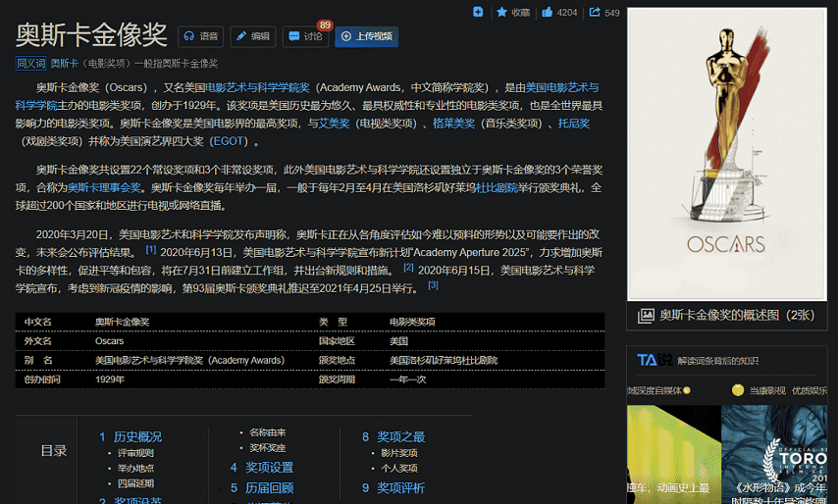Viewport: 838px width, 504px height.
Task: Open the 讨论 discussion button
Action: tap(305, 36)
